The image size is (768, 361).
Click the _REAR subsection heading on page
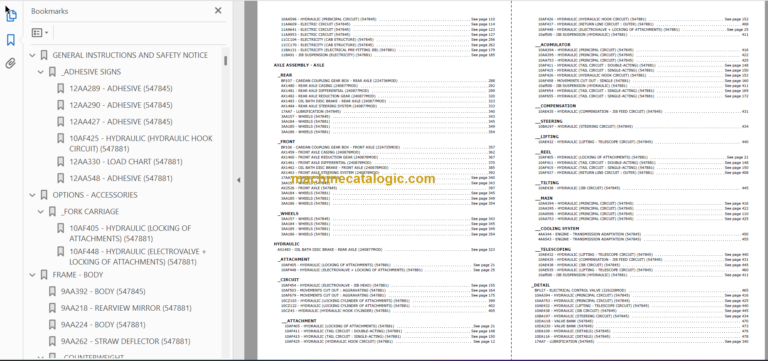(x=285, y=75)
